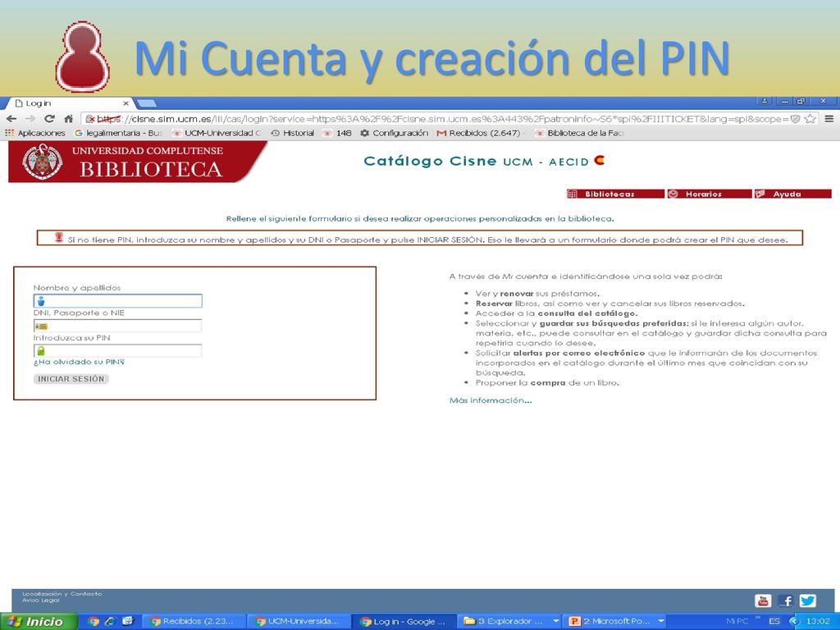Click the 13:02 system clock
This screenshot has width=840, height=630.
(x=818, y=622)
